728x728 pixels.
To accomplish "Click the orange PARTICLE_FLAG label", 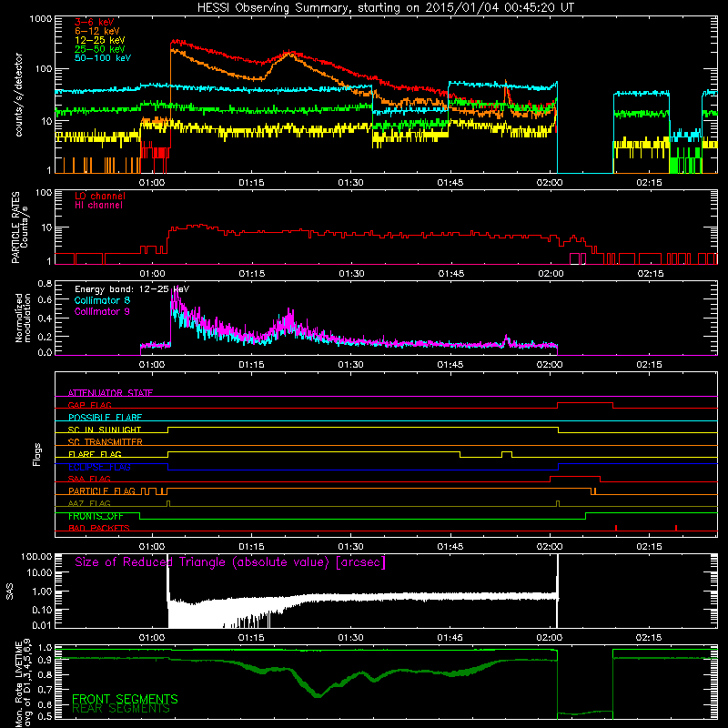I will coord(102,490).
